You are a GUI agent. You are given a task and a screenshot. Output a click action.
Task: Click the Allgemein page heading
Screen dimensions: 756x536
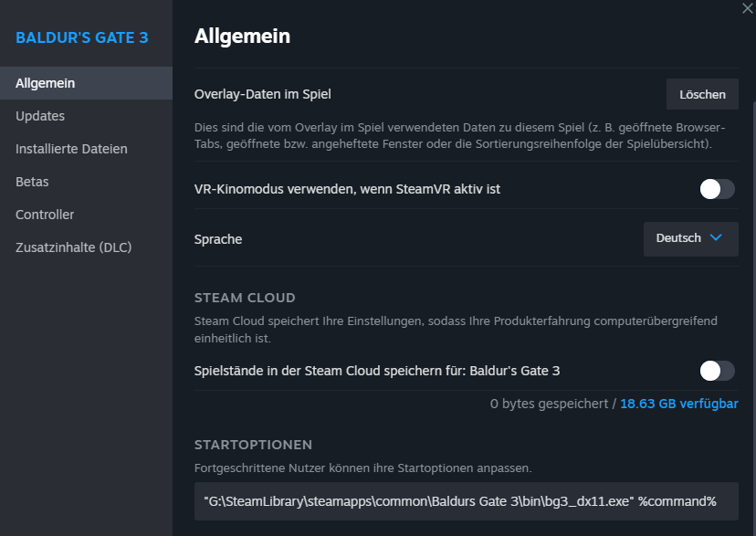coord(242,37)
